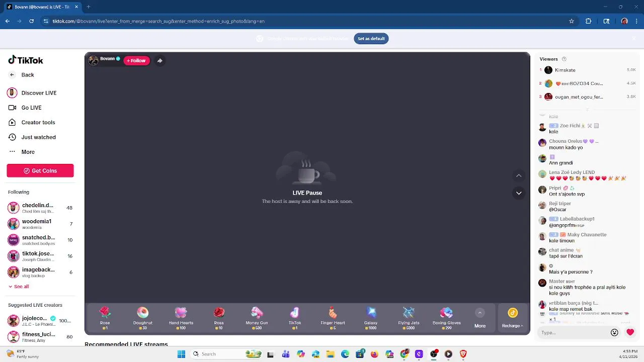Click the Viewers help question icon
This screenshot has width=644, height=362.
(x=564, y=59)
